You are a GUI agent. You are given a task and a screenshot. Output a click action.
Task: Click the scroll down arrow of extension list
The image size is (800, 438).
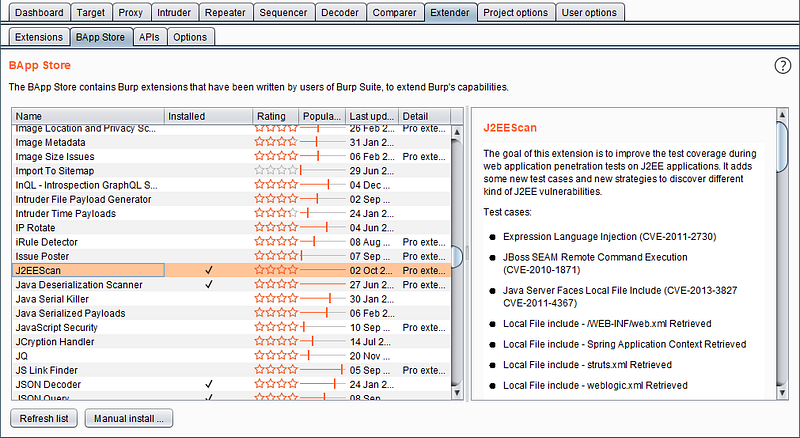coord(457,393)
